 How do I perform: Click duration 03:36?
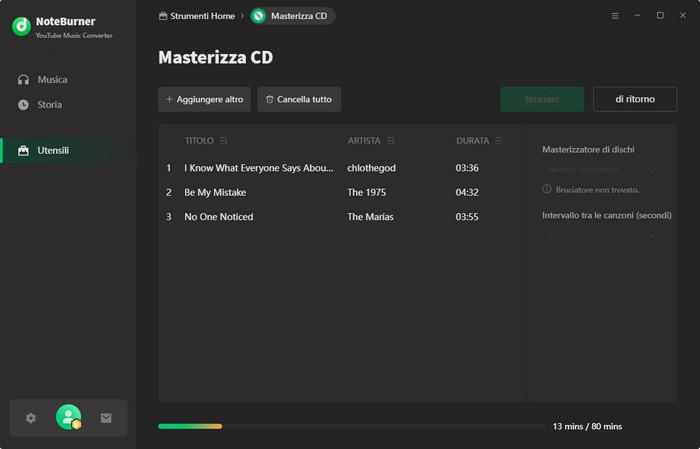(x=467, y=168)
